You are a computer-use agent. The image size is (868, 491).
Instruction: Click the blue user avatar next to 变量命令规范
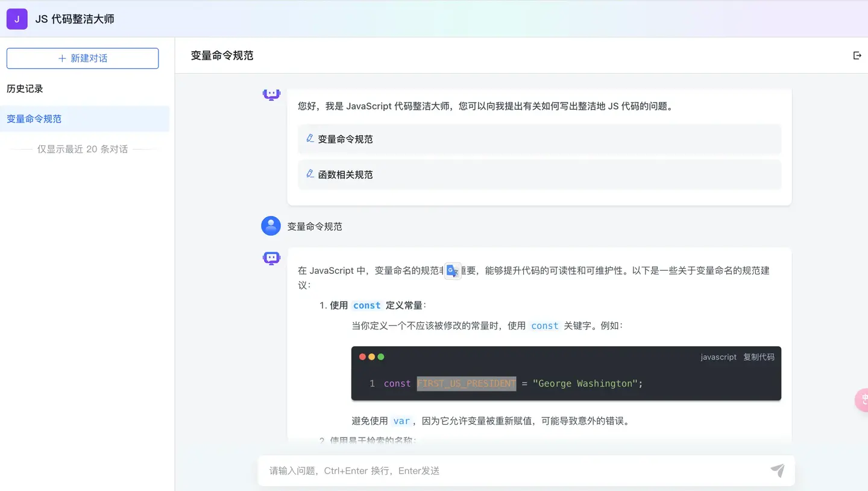pos(271,226)
